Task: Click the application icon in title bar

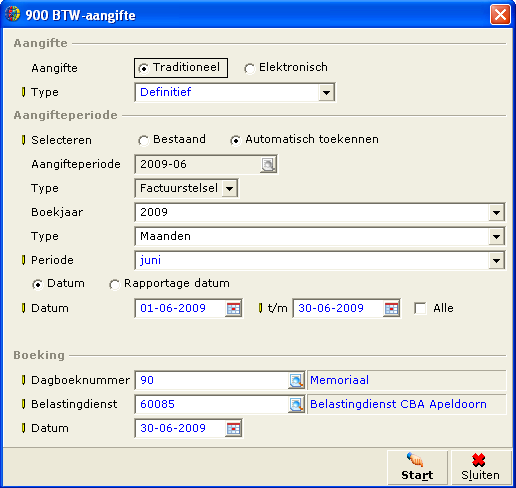Action: point(13,15)
